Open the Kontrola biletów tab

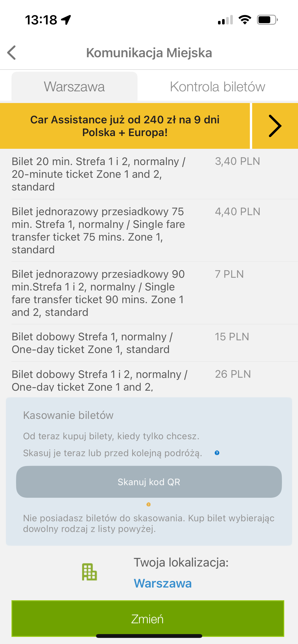[x=218, y=86]
